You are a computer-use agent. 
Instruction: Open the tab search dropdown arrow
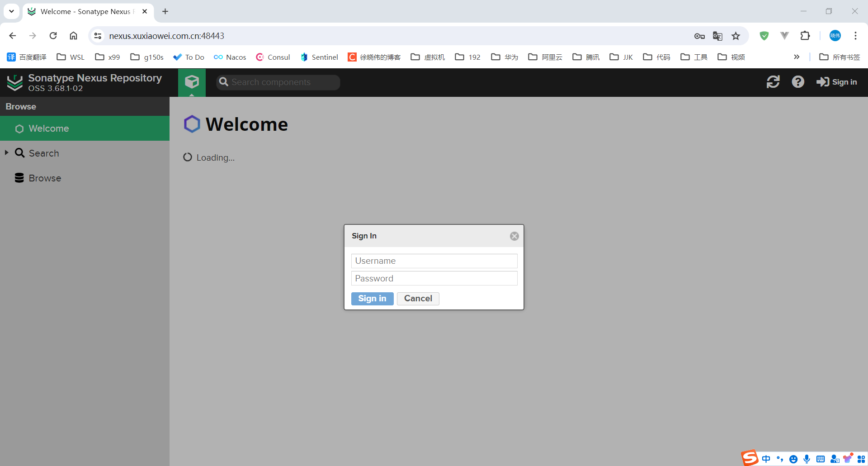click(11, 11)
